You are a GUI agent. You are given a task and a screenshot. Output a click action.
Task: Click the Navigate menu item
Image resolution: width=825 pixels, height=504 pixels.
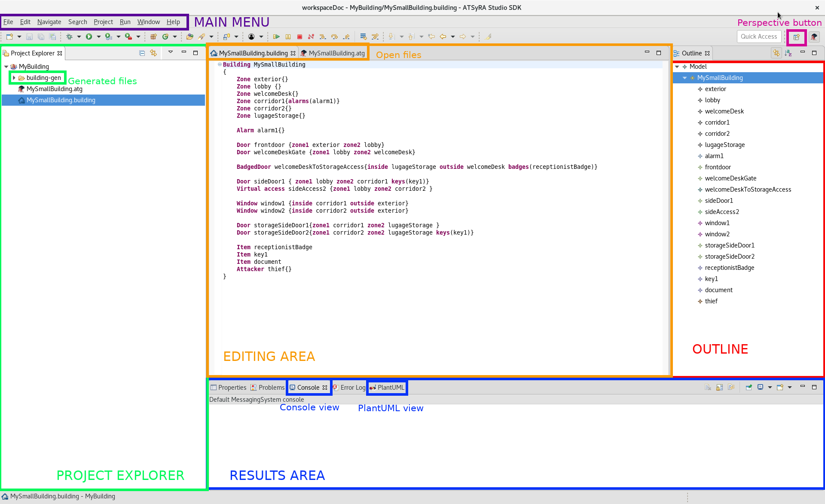click(x=48, y=22)
